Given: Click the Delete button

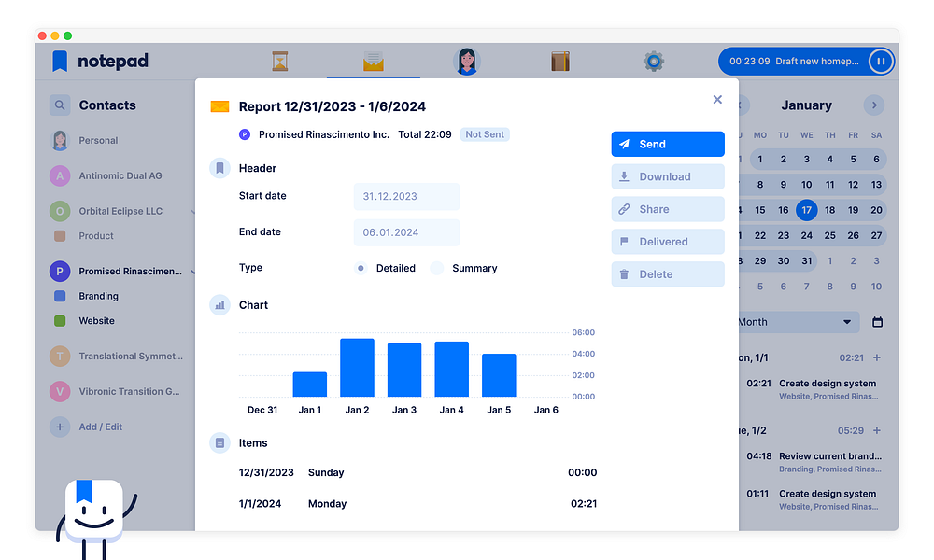Looking at the screenshot, I should [x=668, y=274].
